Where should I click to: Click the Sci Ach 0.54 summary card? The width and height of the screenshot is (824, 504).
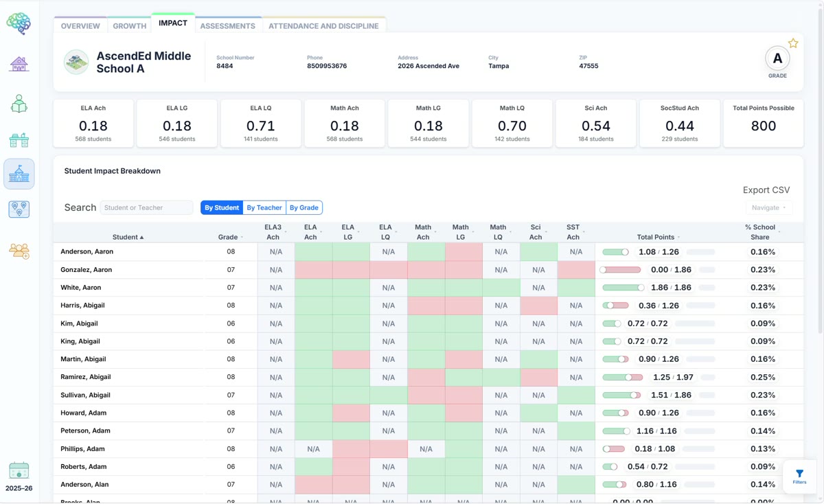(596, 124)
